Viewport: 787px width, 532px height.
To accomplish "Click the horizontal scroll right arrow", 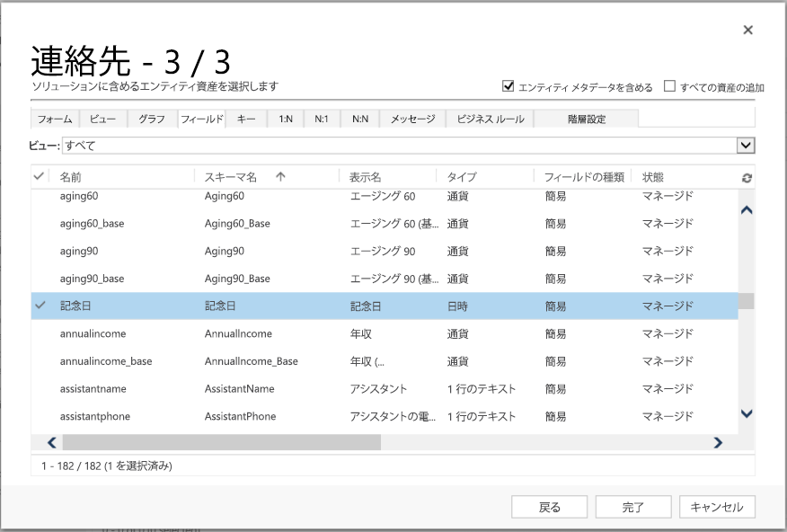I will pyautogui.click(x=718, y=442).
